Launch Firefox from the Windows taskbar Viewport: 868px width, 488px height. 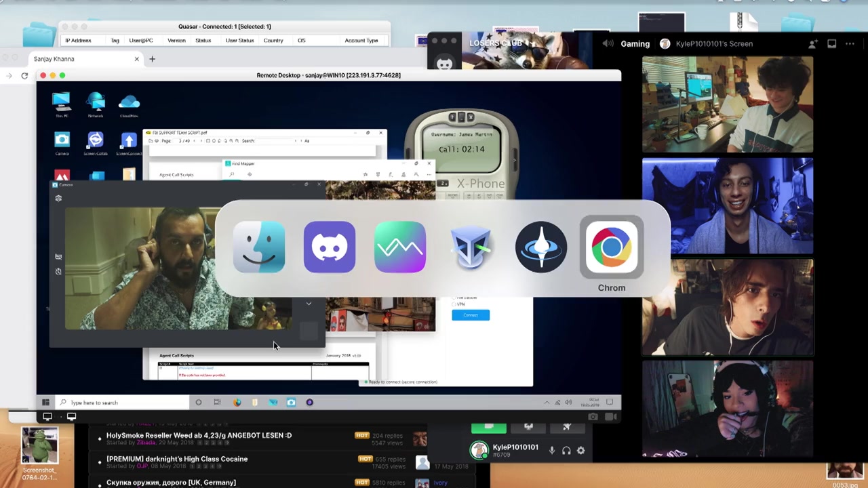(237, 402)
